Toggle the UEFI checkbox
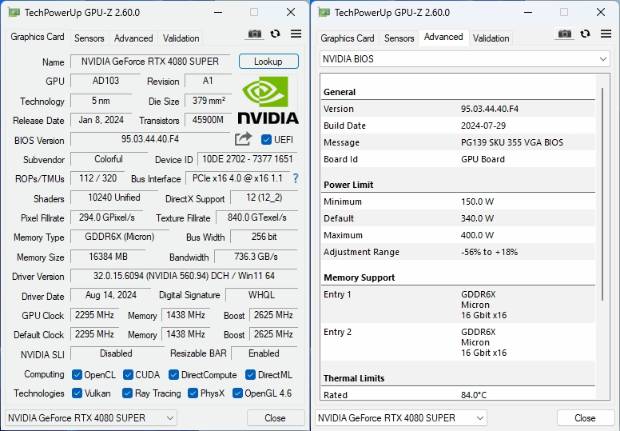The height and width of the screenshot is (431, 620). (266, 140)
